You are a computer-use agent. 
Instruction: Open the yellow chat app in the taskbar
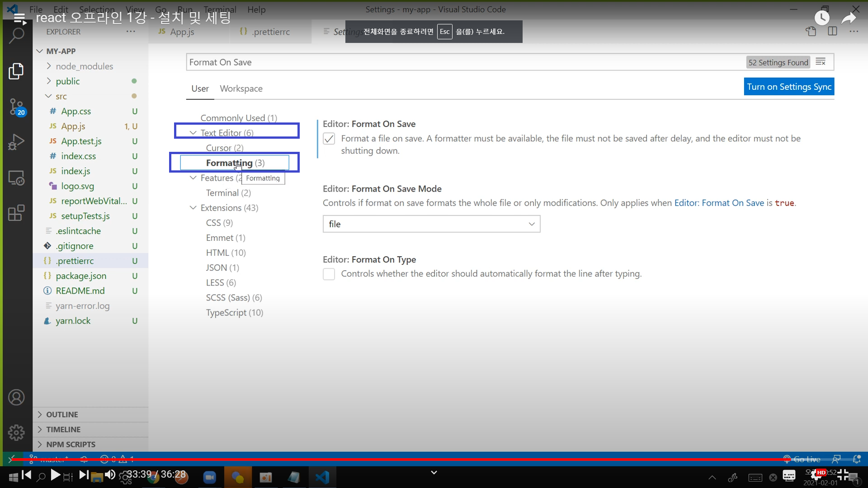[237, 477]
